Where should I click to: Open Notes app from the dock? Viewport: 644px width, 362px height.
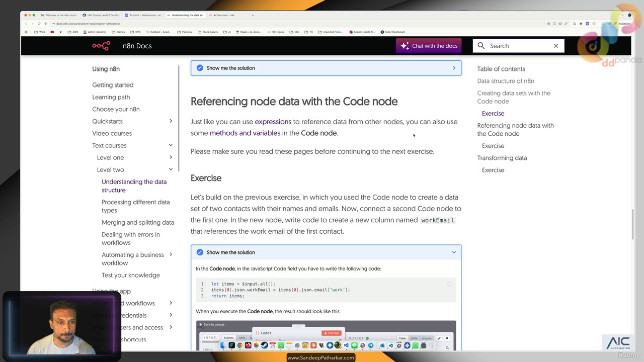[x=289, y=345]
